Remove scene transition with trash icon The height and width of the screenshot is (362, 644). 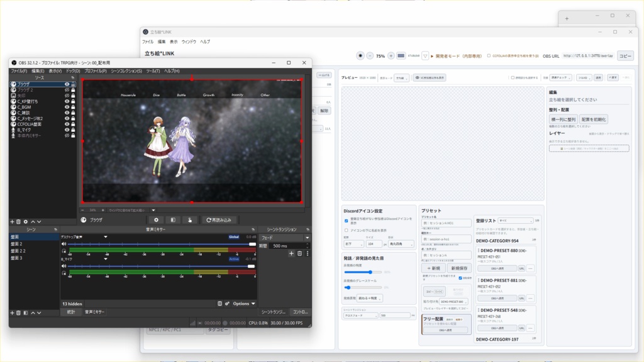coord(299,254)
